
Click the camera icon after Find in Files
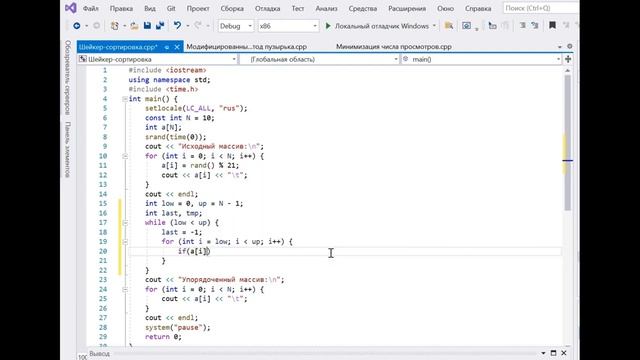(466, 26)
